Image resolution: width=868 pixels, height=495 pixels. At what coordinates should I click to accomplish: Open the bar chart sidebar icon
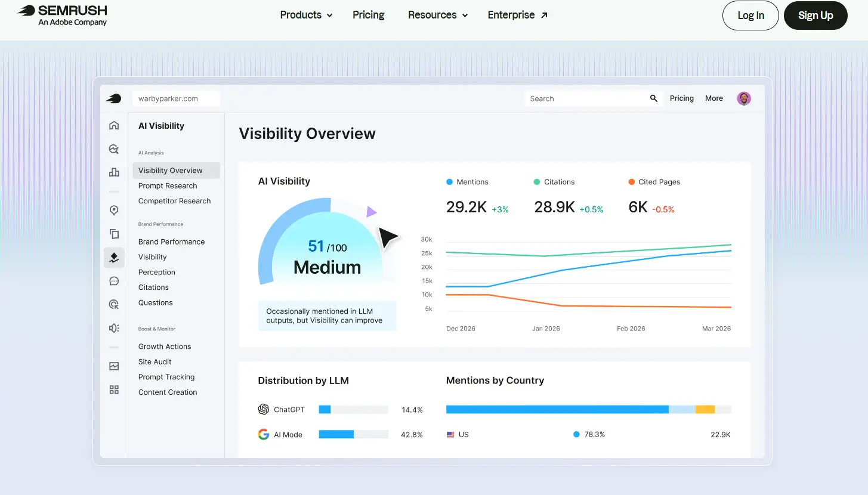114,172
